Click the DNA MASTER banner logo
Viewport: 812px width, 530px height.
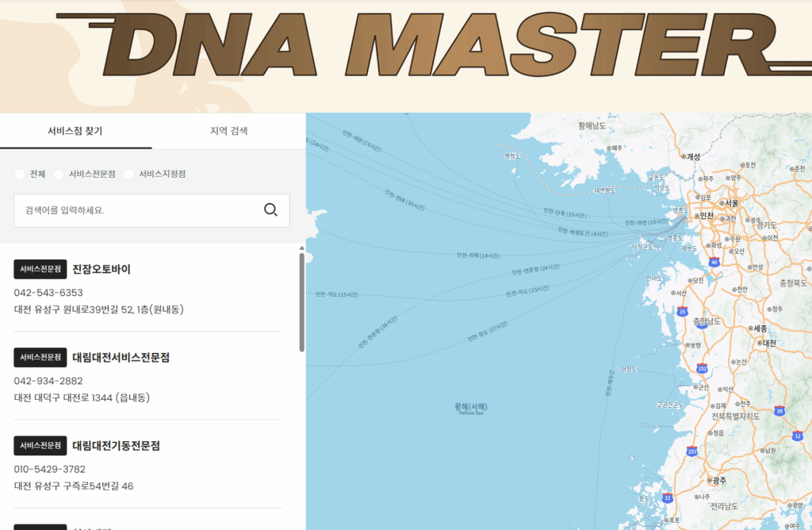[433, 45]
